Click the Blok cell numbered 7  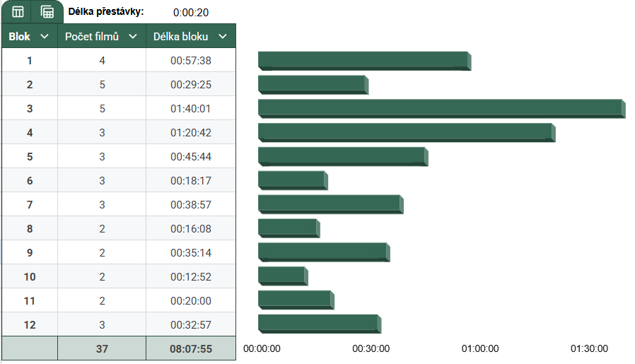30,205
